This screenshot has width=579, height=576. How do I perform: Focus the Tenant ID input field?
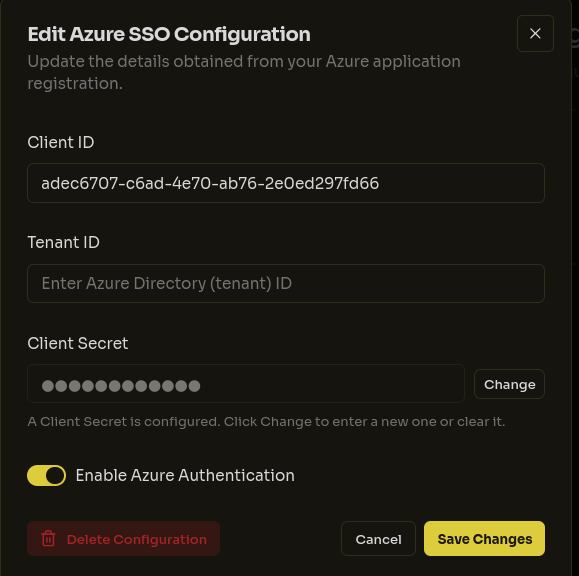[286, 284]
